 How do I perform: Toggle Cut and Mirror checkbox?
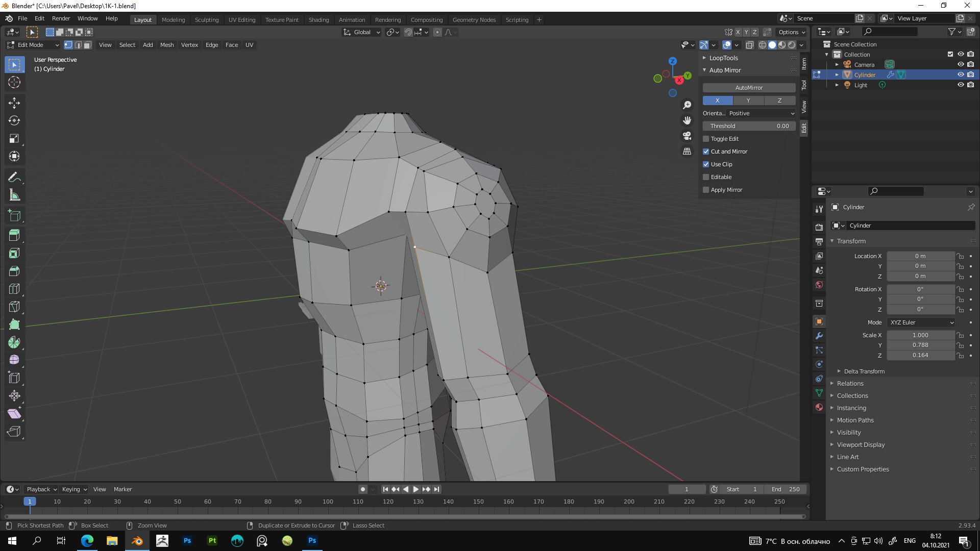pos(706,152)
